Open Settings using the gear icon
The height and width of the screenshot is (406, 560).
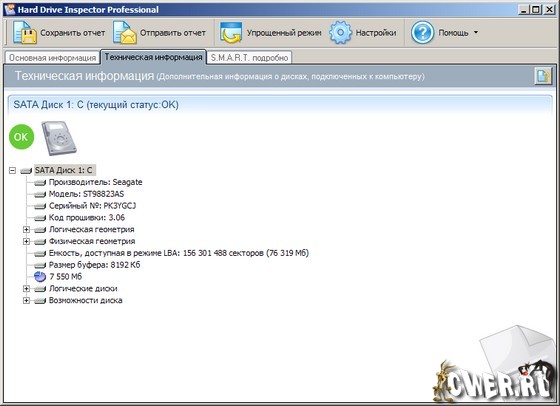click(x=340, y=32)
